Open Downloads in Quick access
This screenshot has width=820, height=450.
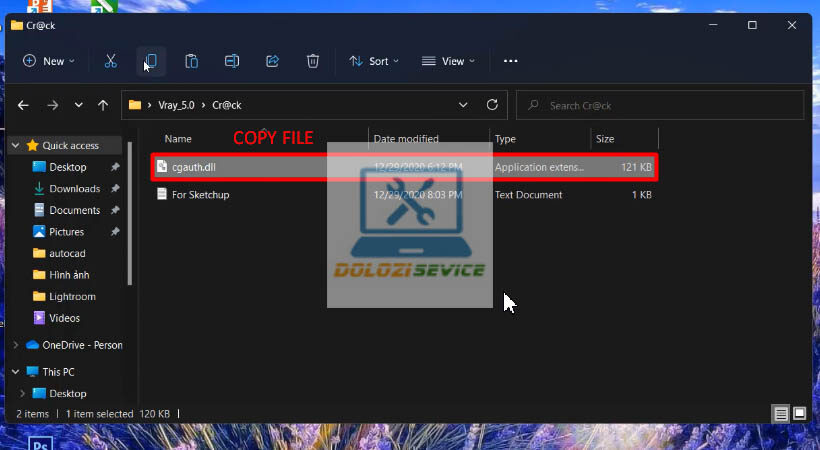(74, 189)
